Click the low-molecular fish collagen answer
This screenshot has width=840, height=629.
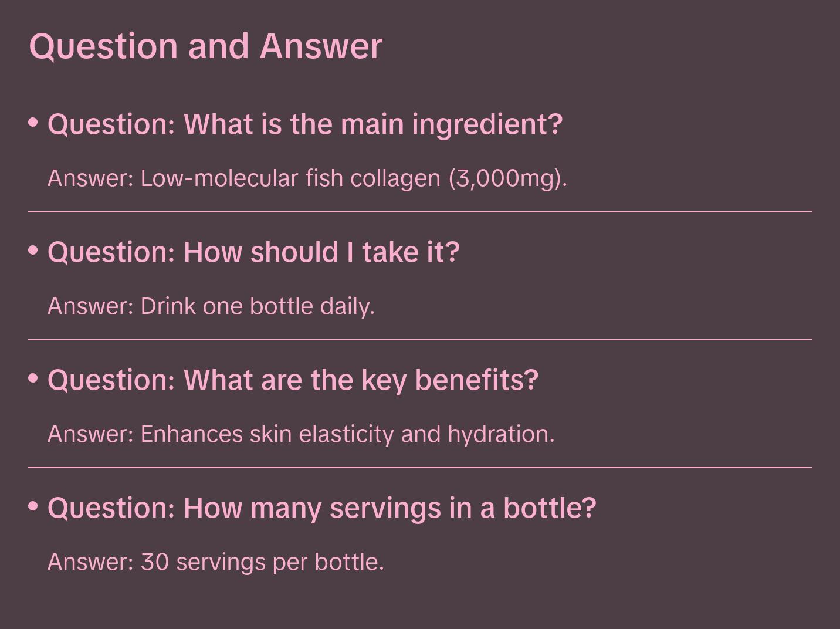pos(307,178)
